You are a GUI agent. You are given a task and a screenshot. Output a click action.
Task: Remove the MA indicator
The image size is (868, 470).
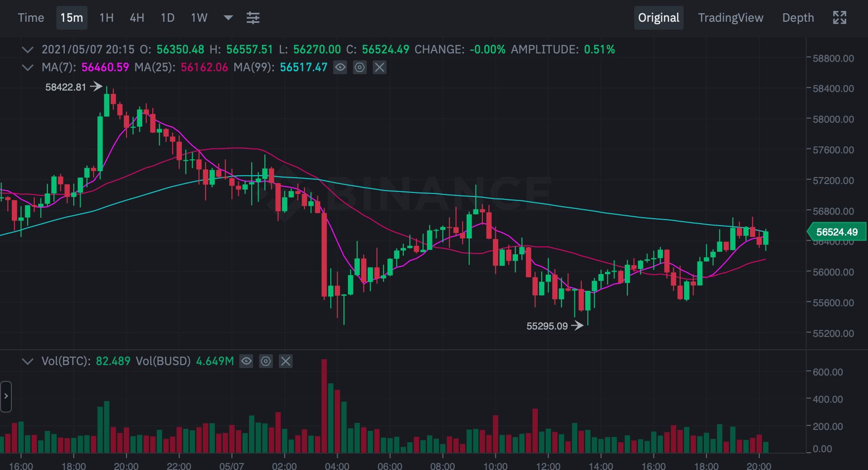pos(380,67)
